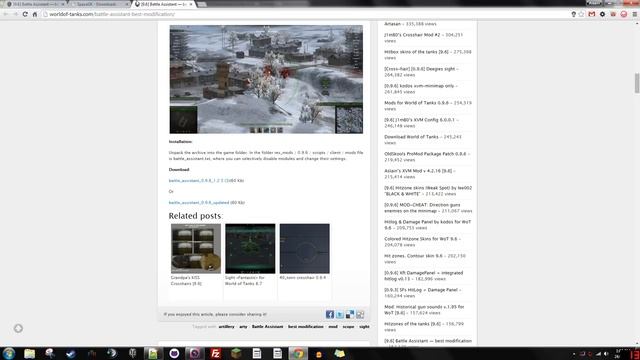Open the game battle screenshot image
This screenshot has width=640, height=360.
[266, 79]
